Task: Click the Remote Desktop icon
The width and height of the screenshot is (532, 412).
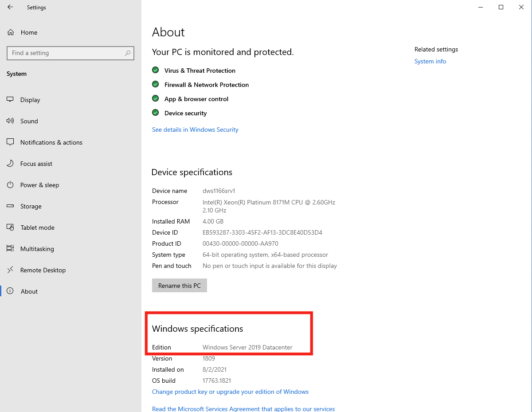Action: click(x=10, y=270)
